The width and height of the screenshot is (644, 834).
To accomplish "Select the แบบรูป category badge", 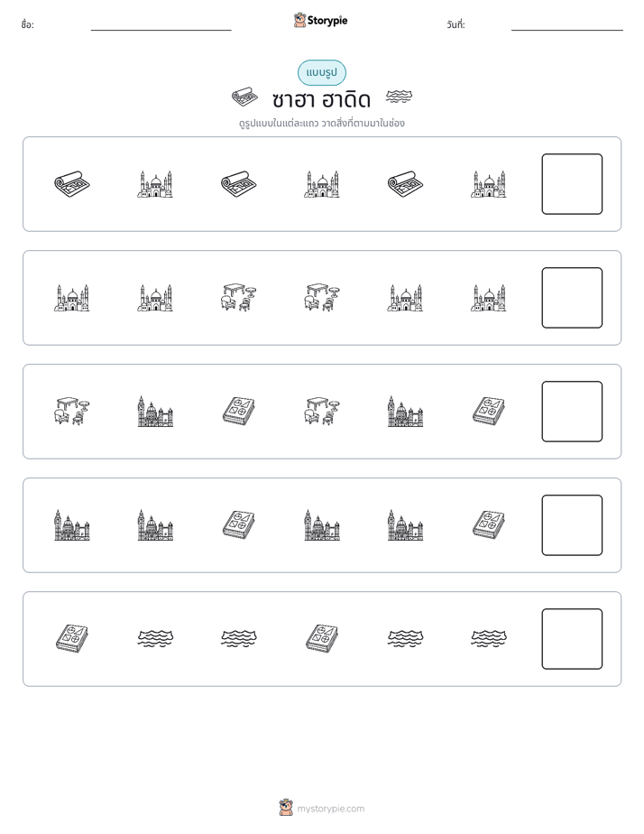I will [x=321, y=73].
